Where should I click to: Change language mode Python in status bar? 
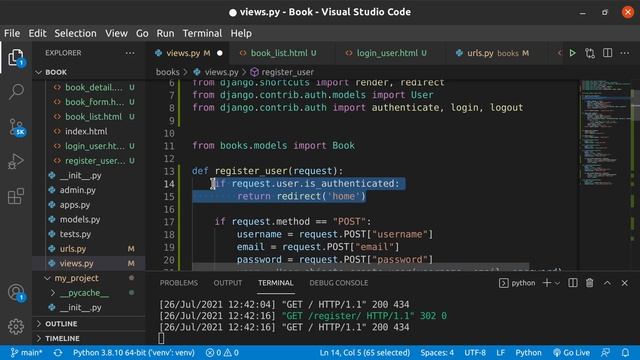coord(528,353)
